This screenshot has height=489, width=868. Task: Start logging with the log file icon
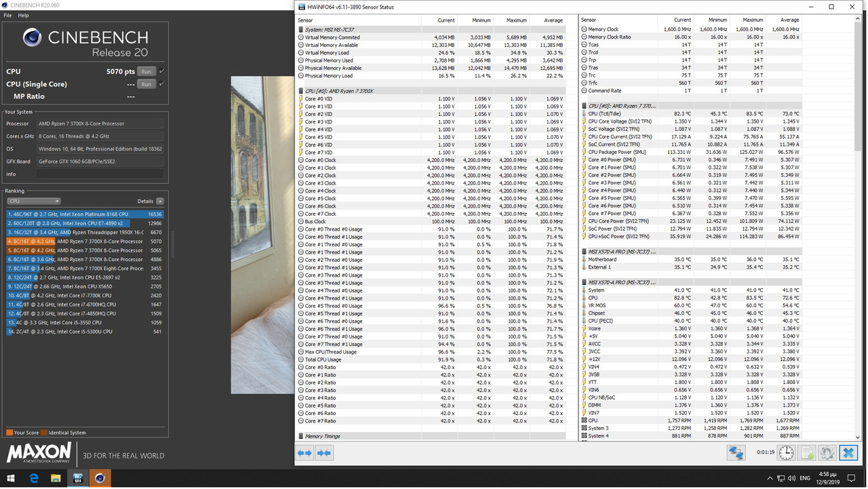(807, 452)
